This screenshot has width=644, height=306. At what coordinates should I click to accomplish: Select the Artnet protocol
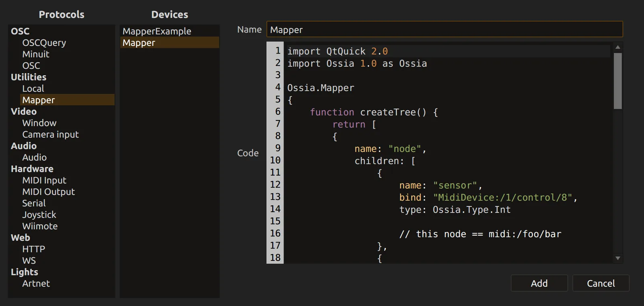pos(36,283)
